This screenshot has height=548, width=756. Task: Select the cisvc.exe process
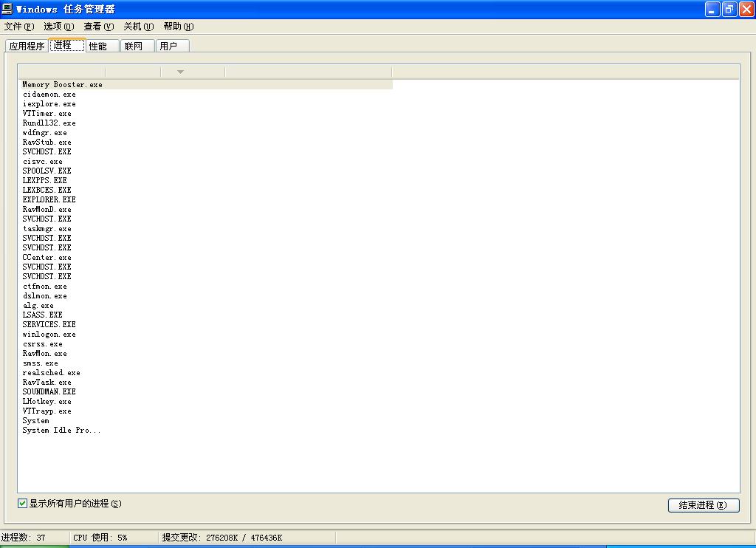tap(42, 161)
